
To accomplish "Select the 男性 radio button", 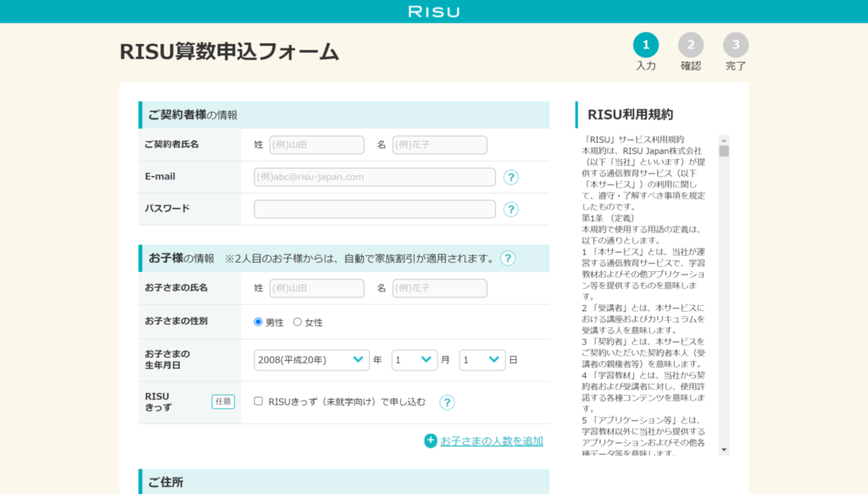I will [258, 322].
